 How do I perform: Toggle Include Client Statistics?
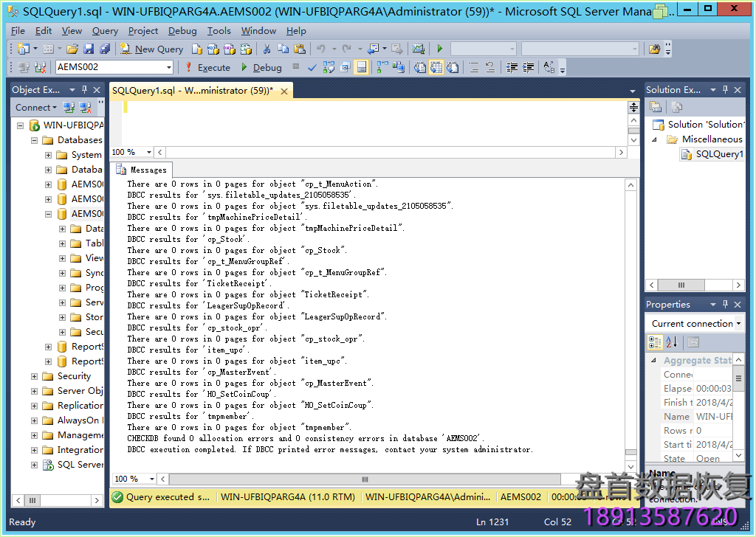coord(398,67)
